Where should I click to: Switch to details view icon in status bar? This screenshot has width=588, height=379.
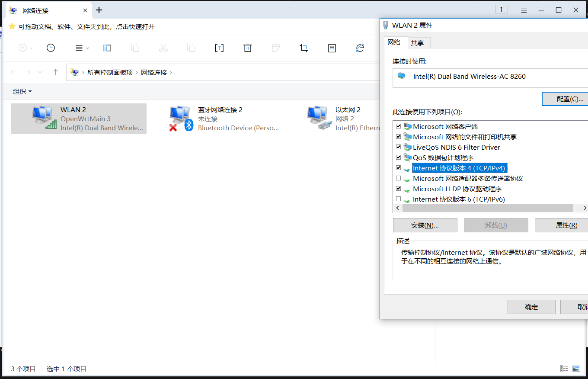[564, 369]
